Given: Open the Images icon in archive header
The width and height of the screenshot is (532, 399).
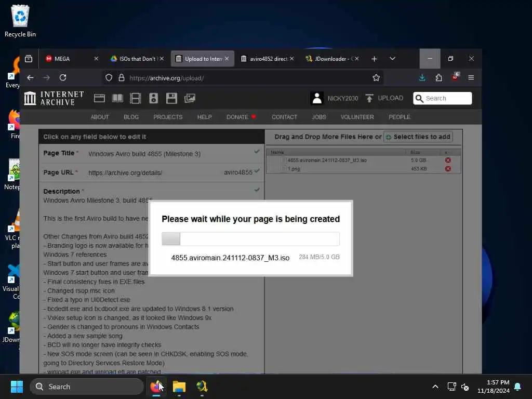Looking at the screenshot, I should pyautogui.click(x=190, y=98).
